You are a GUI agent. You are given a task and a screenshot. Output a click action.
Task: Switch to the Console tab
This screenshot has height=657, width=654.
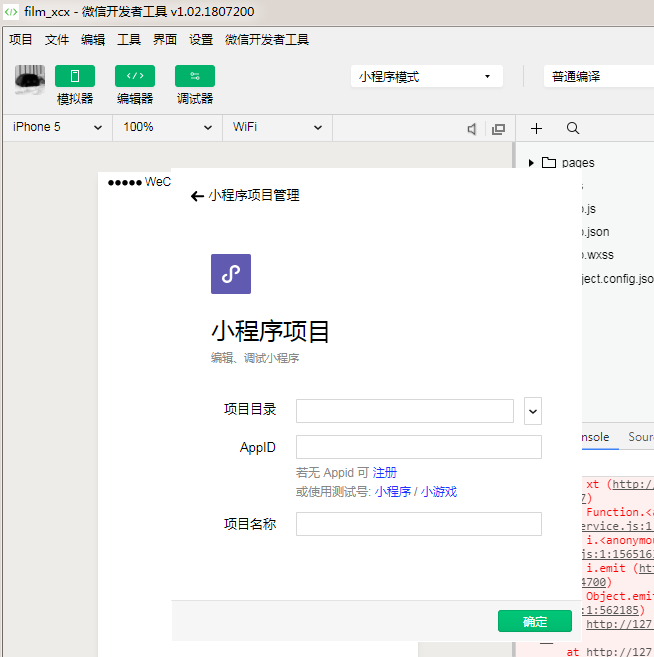click(x=596, y=437)
